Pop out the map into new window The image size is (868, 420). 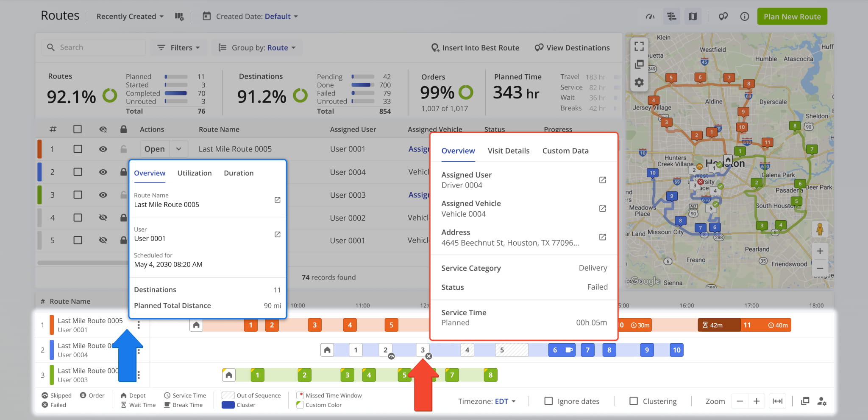[639, 64]
